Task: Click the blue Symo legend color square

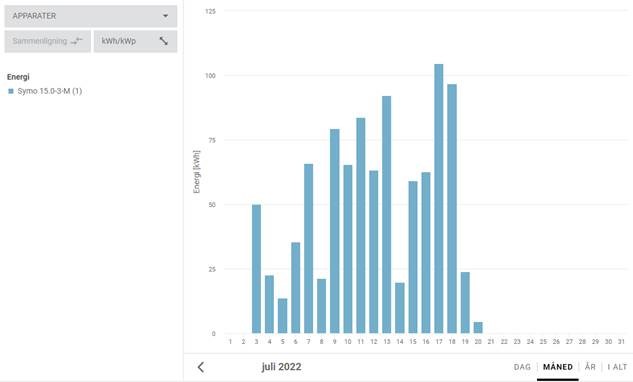Action: (11, 91)
